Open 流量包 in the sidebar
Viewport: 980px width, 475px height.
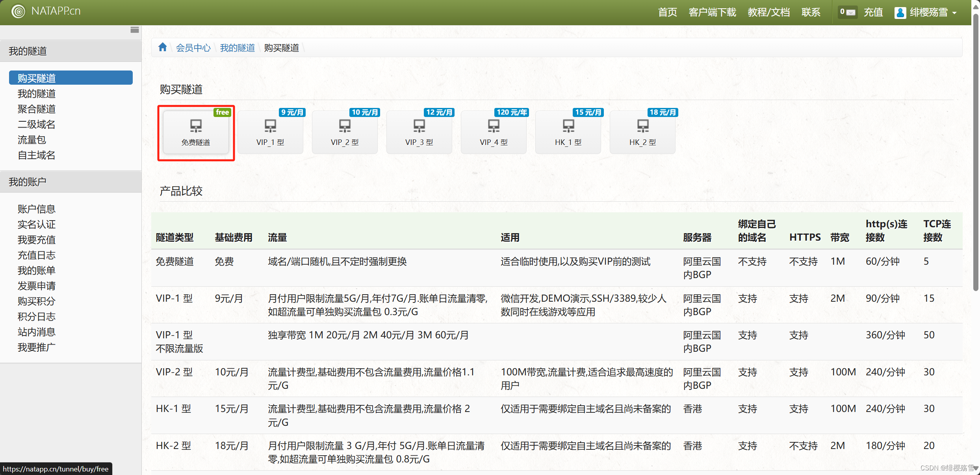(x=32, y=139)
